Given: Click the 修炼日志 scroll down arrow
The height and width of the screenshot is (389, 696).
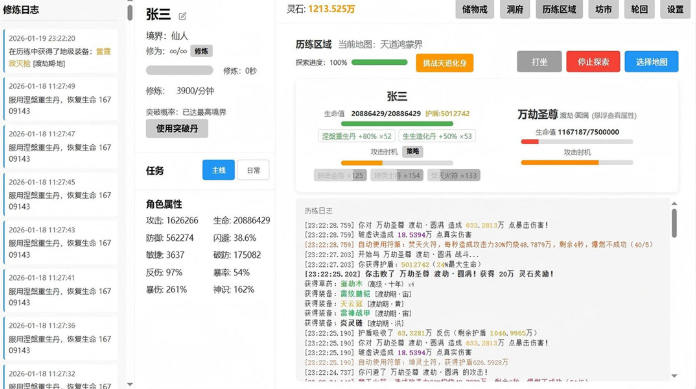Looking at the screenshot, I should coord(130,384).
